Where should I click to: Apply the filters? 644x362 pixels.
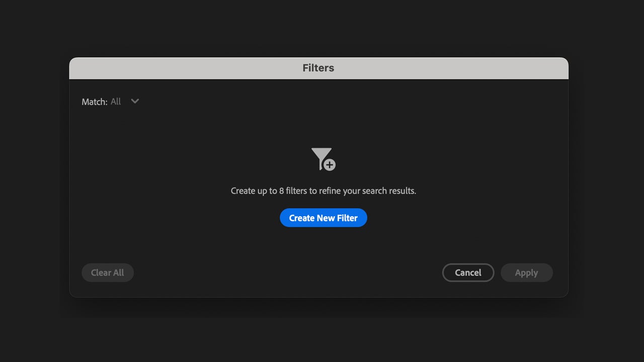click(526, 273)
